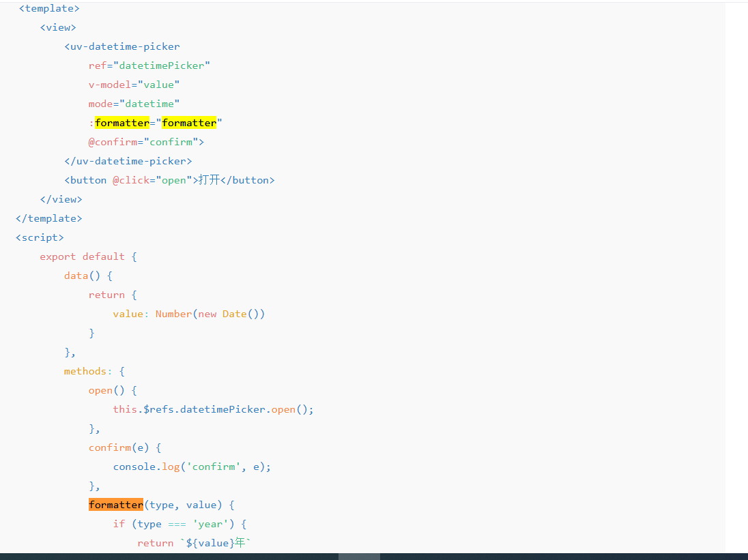The height and width of the screenshot is (560, 748).
Task: Click the return `${value}年` template string
Action: click(x=192, y=543)
